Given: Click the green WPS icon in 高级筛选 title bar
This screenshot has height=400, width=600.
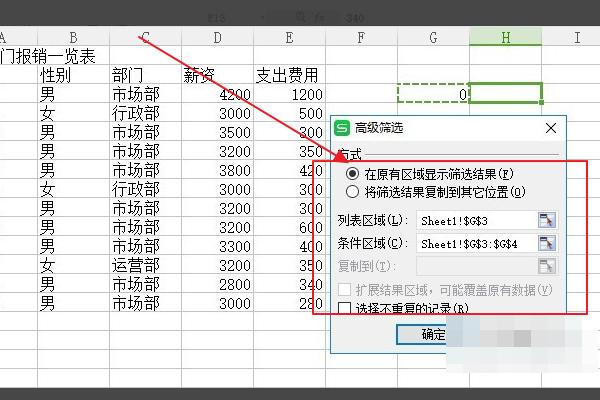Looking at the screenshot, I should point(342,128).
